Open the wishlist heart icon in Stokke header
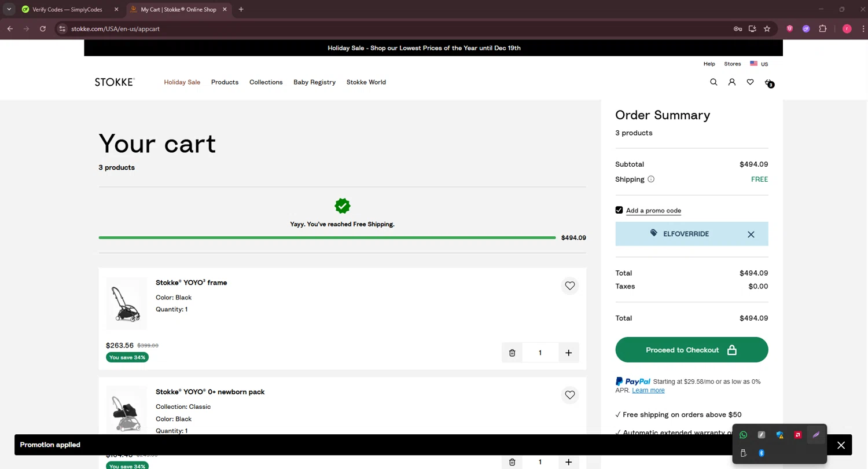 pyautogui.click(x=751, y=82)
